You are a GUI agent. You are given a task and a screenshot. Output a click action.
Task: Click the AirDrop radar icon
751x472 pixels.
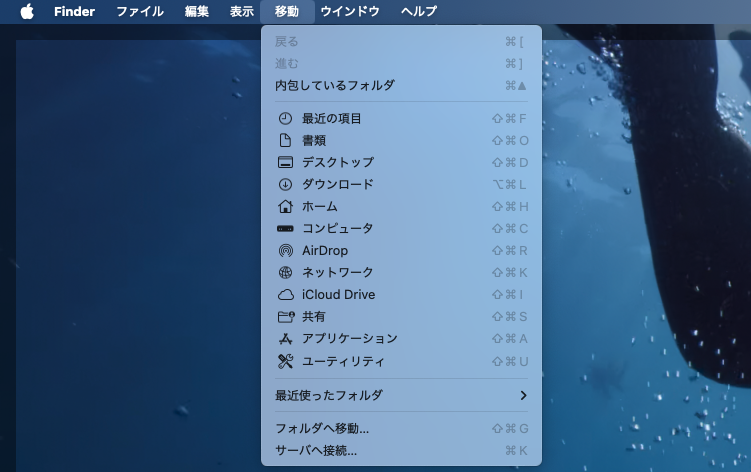(x=285, y=251)
